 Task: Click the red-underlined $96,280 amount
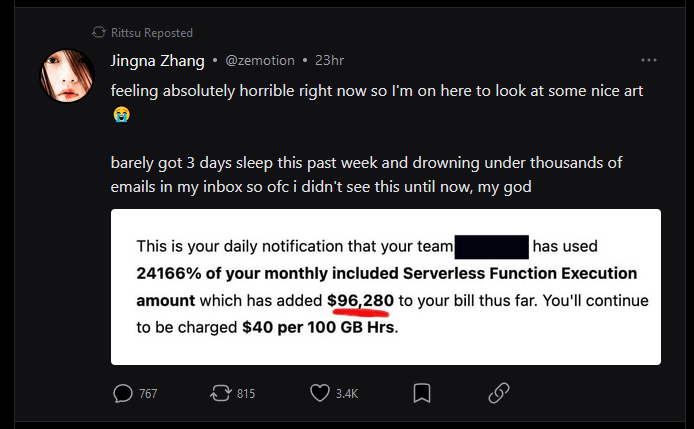pyautogui.click(x=362, y=300)
